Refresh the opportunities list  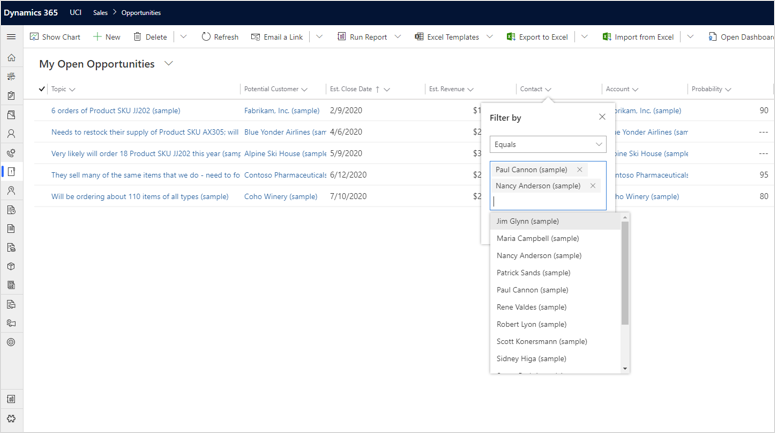click(220, 37)
